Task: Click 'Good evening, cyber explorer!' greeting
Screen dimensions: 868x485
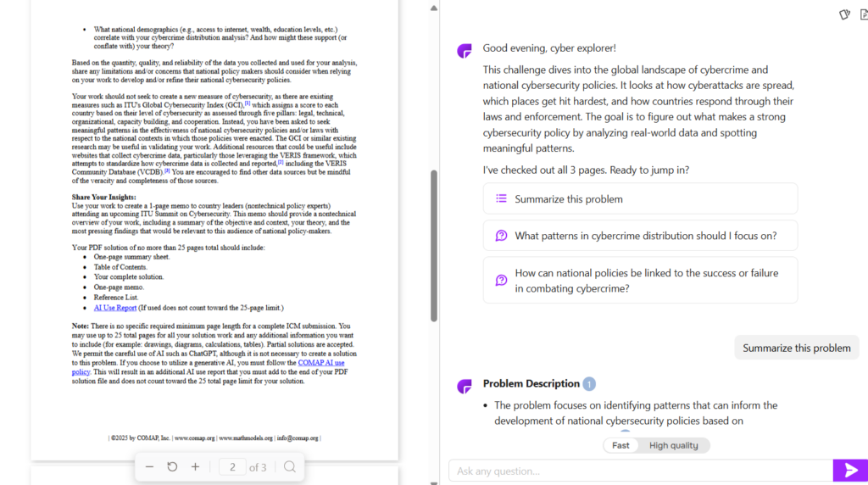Action: tap(549, 48)
